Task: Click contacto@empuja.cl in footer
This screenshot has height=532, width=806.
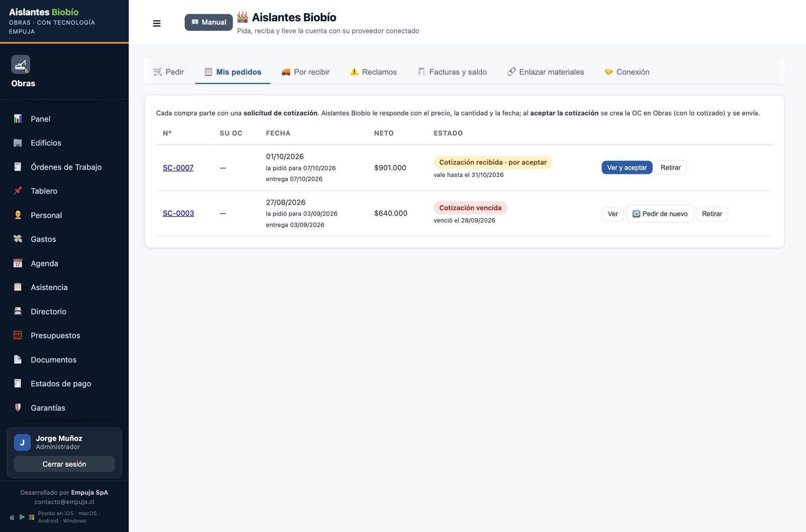Action: 64,502
